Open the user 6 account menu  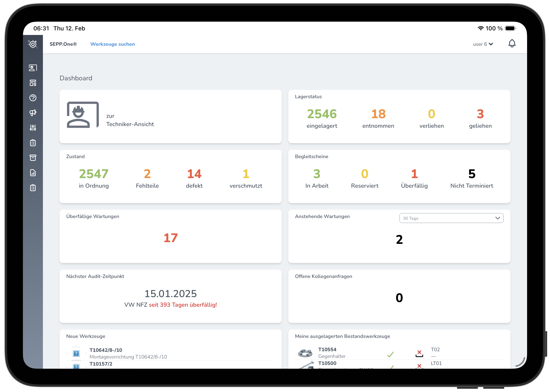tap(482, 44)
